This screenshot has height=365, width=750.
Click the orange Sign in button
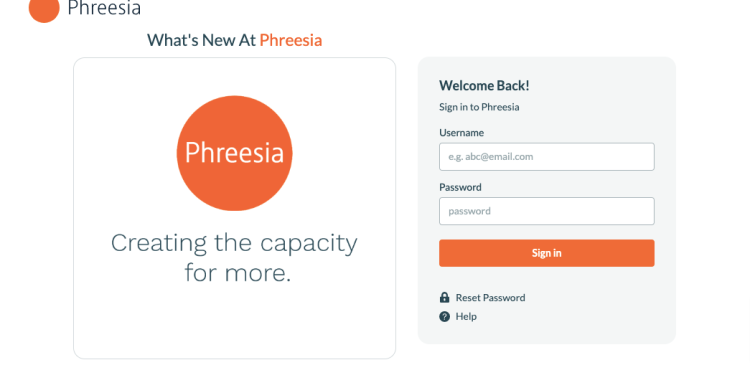547,253
